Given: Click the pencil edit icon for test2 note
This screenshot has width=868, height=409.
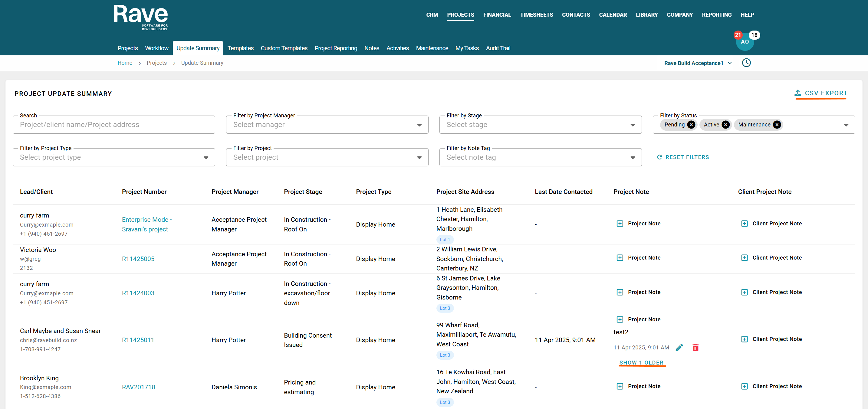Looking at the screenshot, I should pyautogui.click(x=679, y=347).
